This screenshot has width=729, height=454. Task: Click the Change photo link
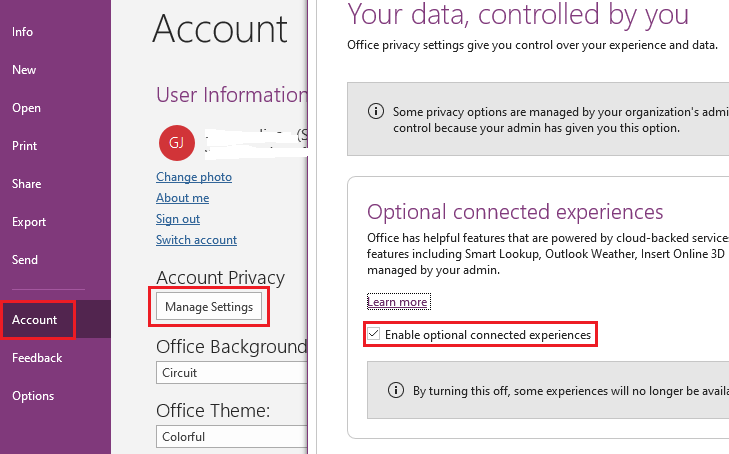pos(194,177)
